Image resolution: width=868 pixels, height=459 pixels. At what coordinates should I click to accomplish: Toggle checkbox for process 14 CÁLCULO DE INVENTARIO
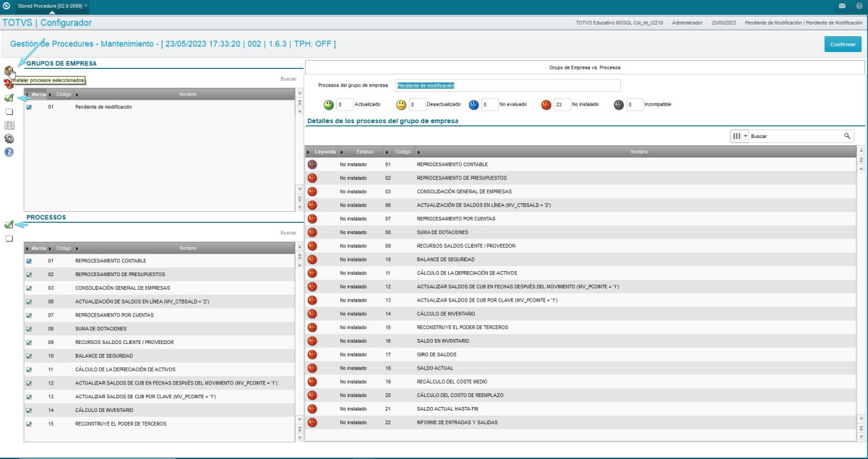click(29, 410)
